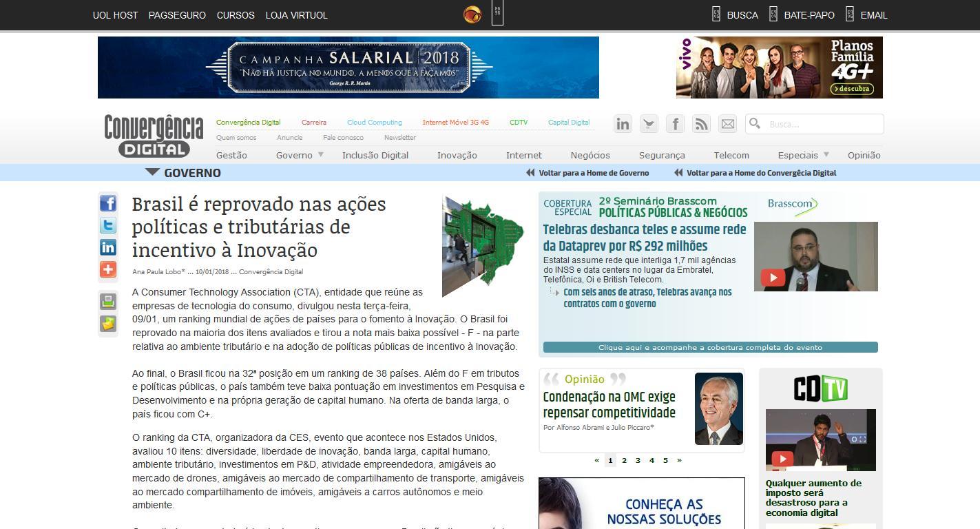Open the Inovação menu item
Image resolution: width=980 pixels, height=529 pixels.
tap(457, 155)
